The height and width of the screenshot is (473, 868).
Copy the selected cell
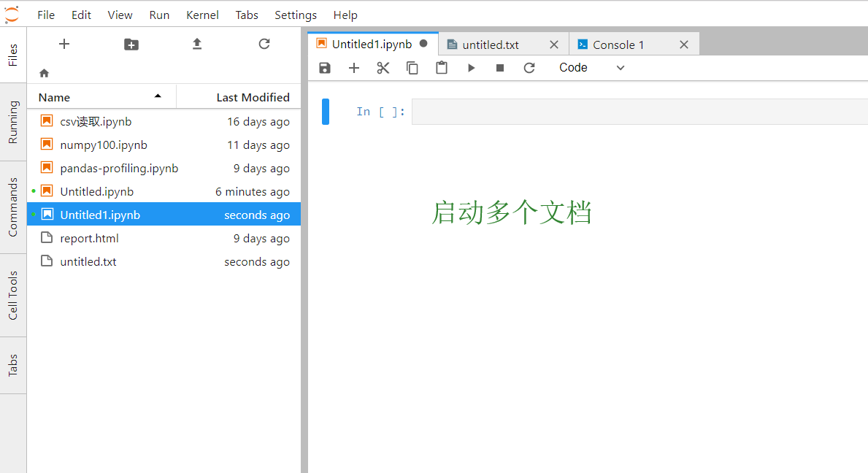pos(412,67)
